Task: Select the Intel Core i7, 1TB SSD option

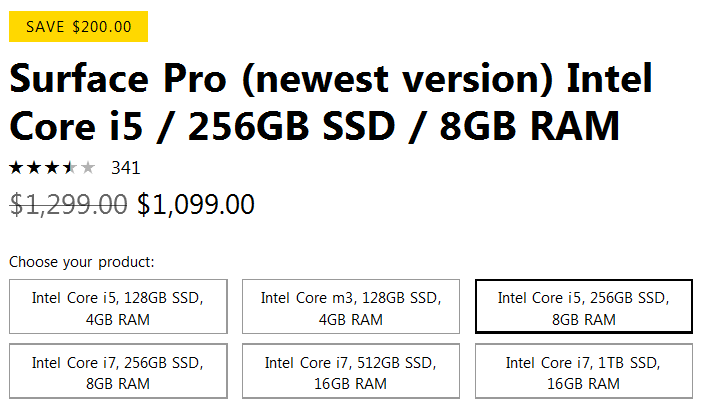Action: 583,372
